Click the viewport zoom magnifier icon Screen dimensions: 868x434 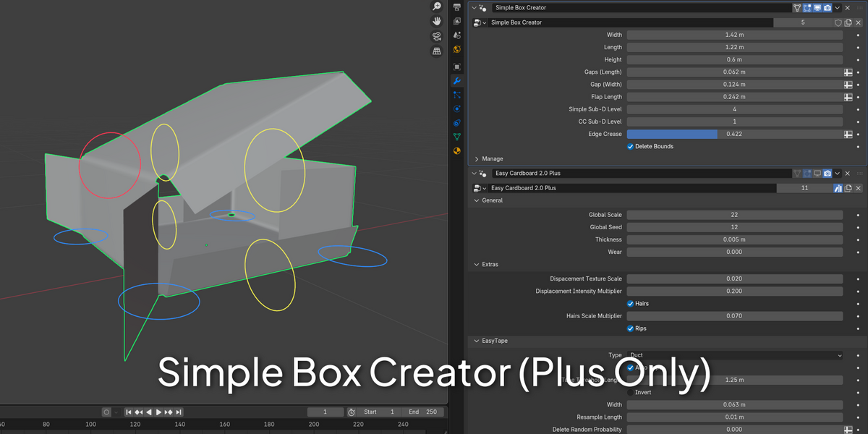click(x=437, y=7)
